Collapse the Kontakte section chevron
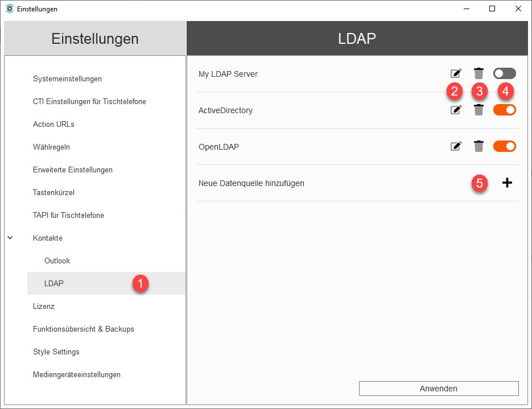The width and height of the screenshot is (532, 409). [x=10, y=238]
